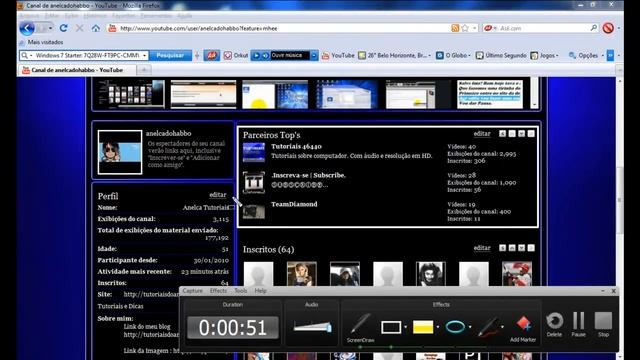
Task: Play music in the Ouvir música toolbar player
Action: click(256, 55)
